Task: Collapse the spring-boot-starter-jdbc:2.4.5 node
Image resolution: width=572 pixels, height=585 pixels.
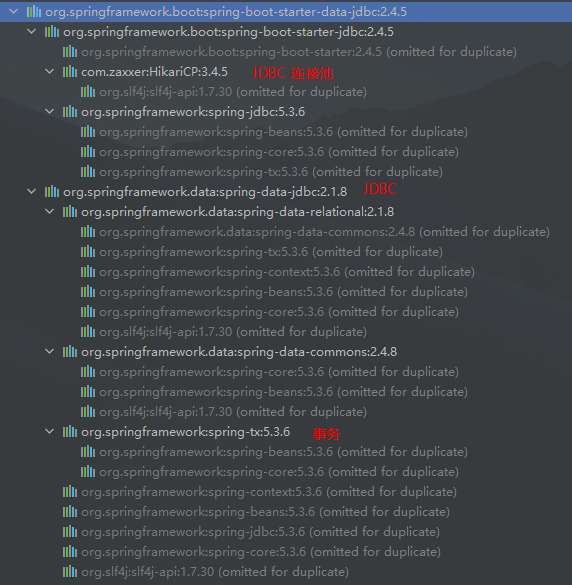Action: tap(32, 32)
